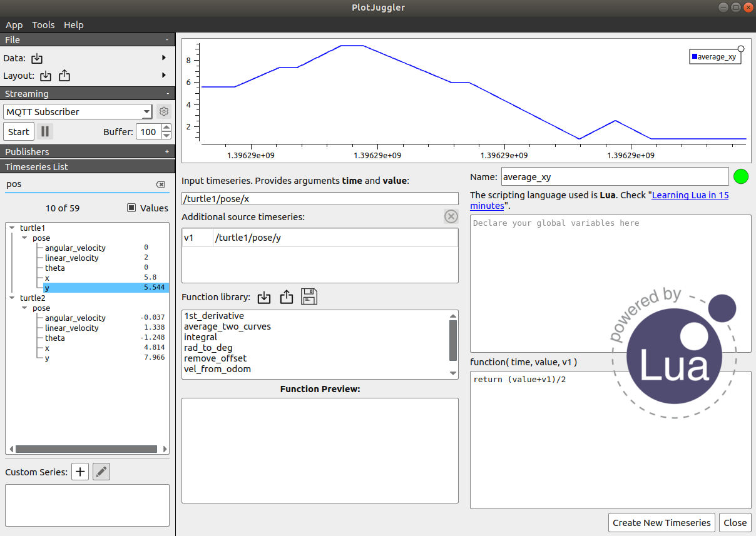
Task: Add a new Custom Series with plus icon
Action: click(79, 472)
